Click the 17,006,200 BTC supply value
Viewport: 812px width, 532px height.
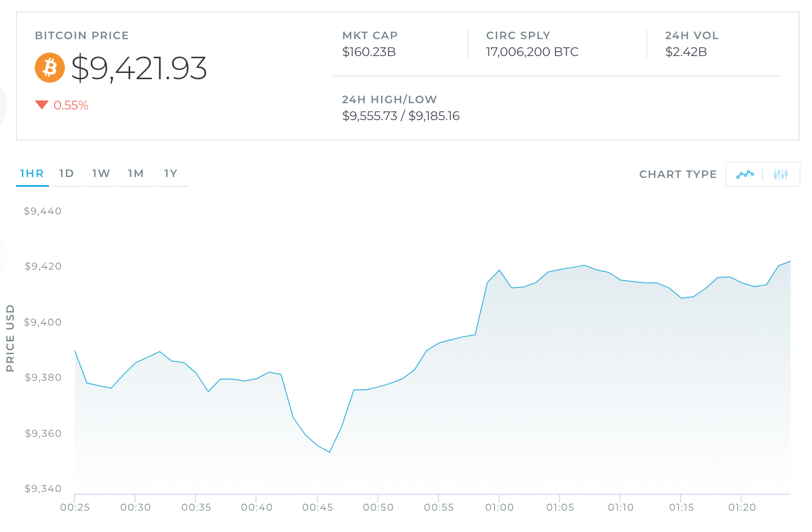[532, 52]
